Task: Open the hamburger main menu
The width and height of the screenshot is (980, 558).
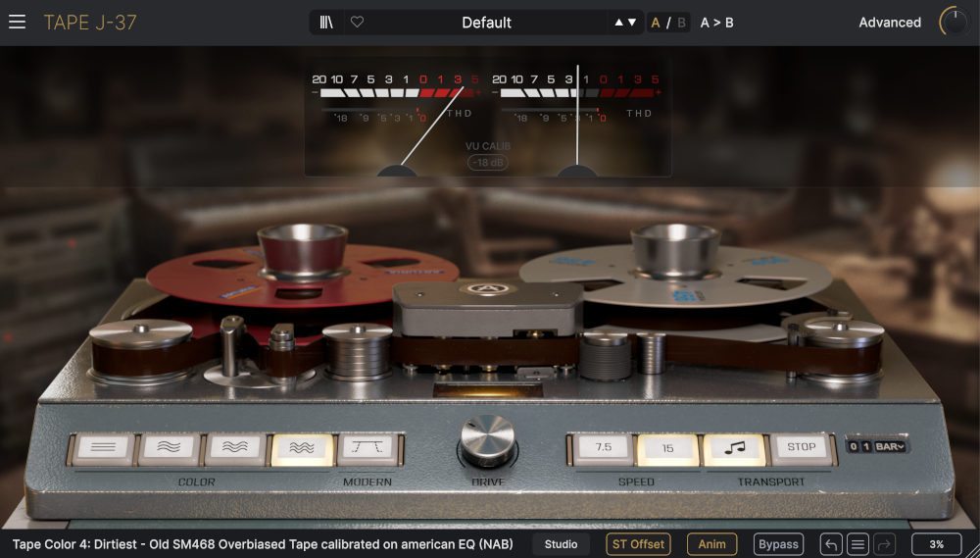Action: (17, 23)
